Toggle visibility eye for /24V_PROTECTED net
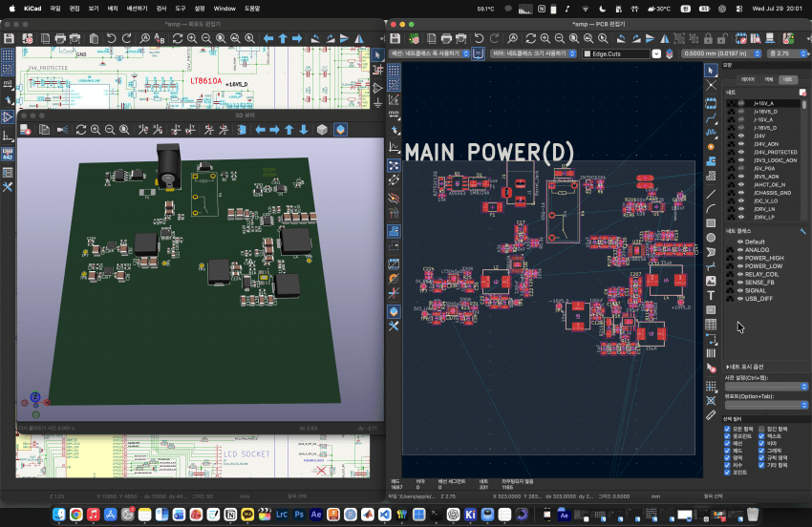The height and width of the screenshot is (527, 812). click(741, 152)
